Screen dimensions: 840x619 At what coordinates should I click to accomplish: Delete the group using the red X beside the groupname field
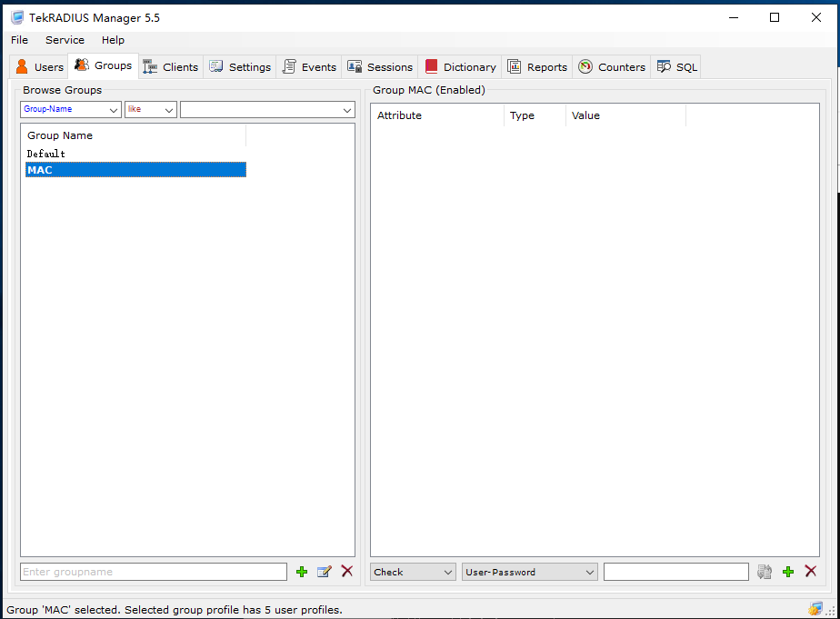347,572
